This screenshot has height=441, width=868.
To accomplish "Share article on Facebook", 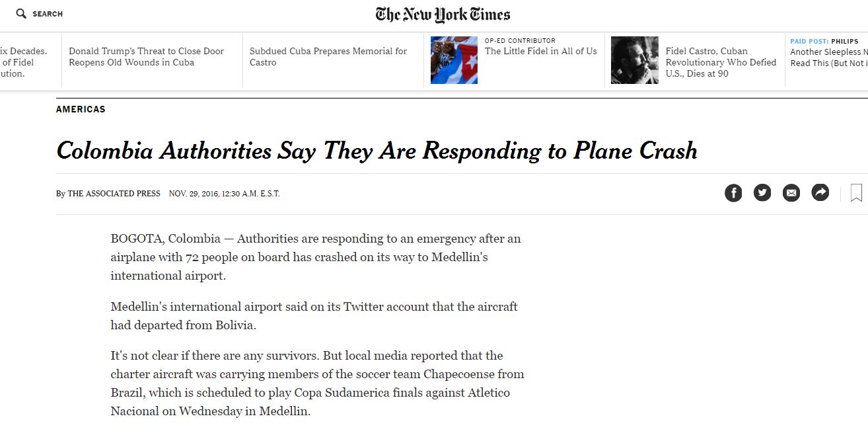I will pyautogui.click(x=733, y=193).
